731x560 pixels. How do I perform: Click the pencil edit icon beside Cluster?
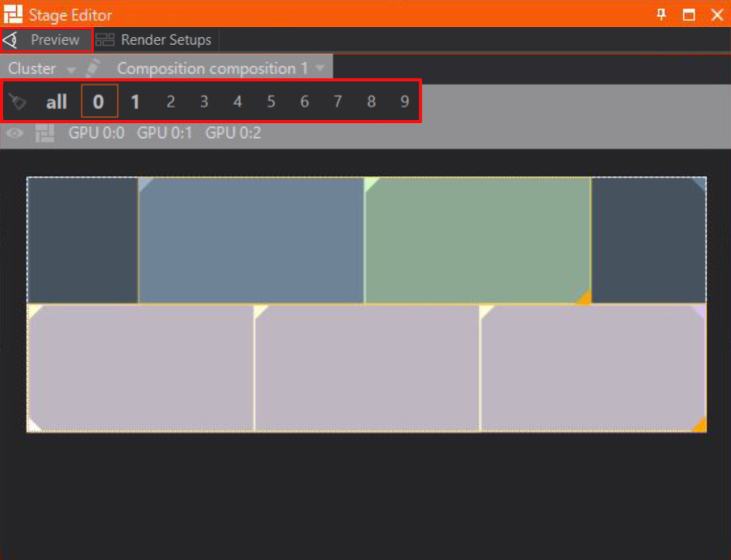point(92,68)
